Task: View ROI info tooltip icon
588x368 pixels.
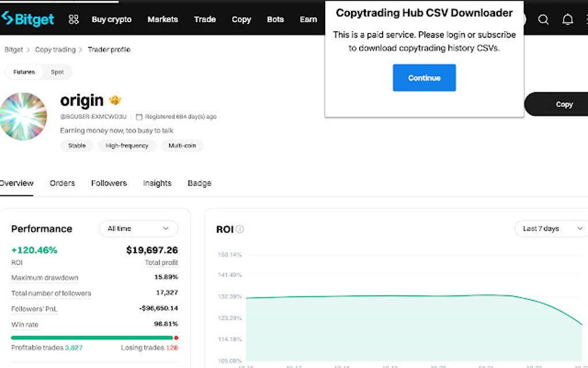Action: click(x=240, y=229)
